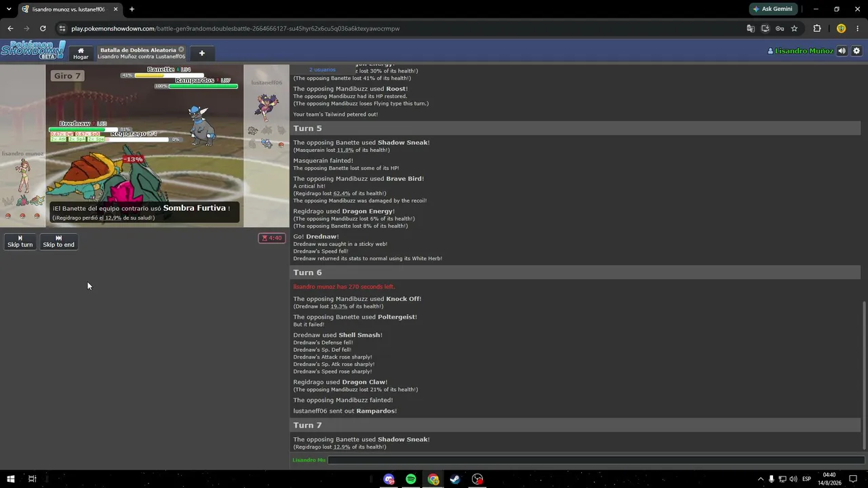The height and width of the screenshot is (488, 868).
Task: Open the taskbar clock and calendar
Action: [829, 479]
